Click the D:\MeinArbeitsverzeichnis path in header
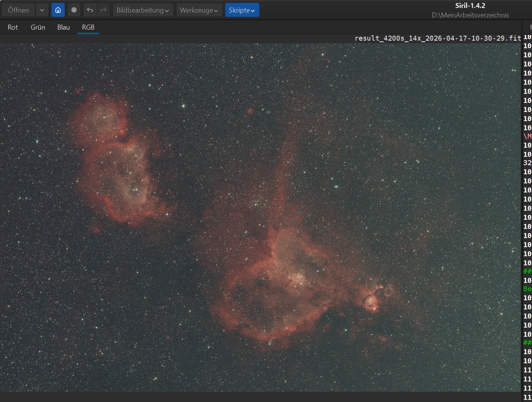 [x=470, y=15]
